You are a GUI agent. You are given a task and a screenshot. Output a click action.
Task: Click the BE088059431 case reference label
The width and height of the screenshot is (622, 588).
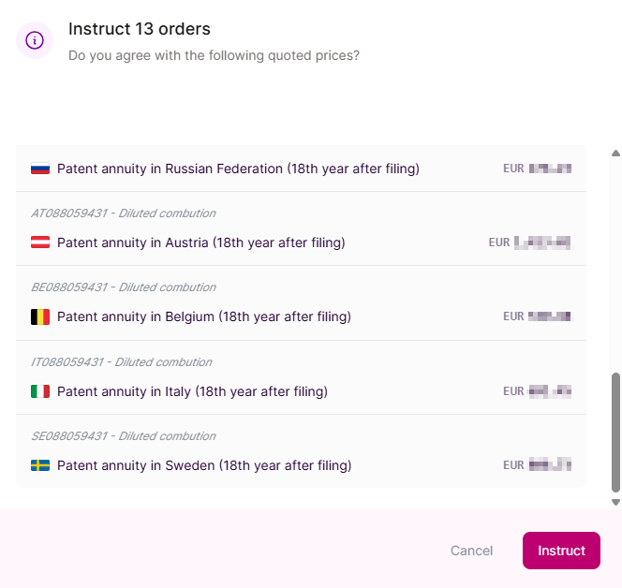coord(123,287)
